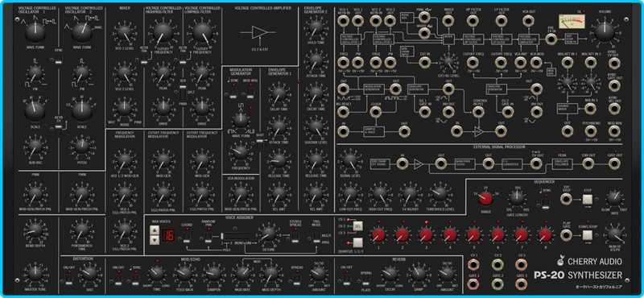Click the DETUNE knob in voice assigner
Screen dimensions: 644x298
click(268, 234)
